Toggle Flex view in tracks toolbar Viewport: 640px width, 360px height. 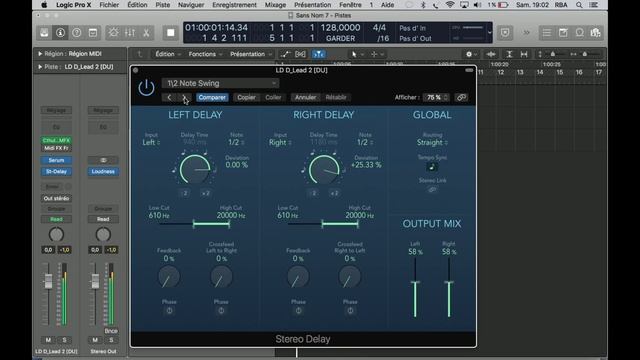(300, 54)
